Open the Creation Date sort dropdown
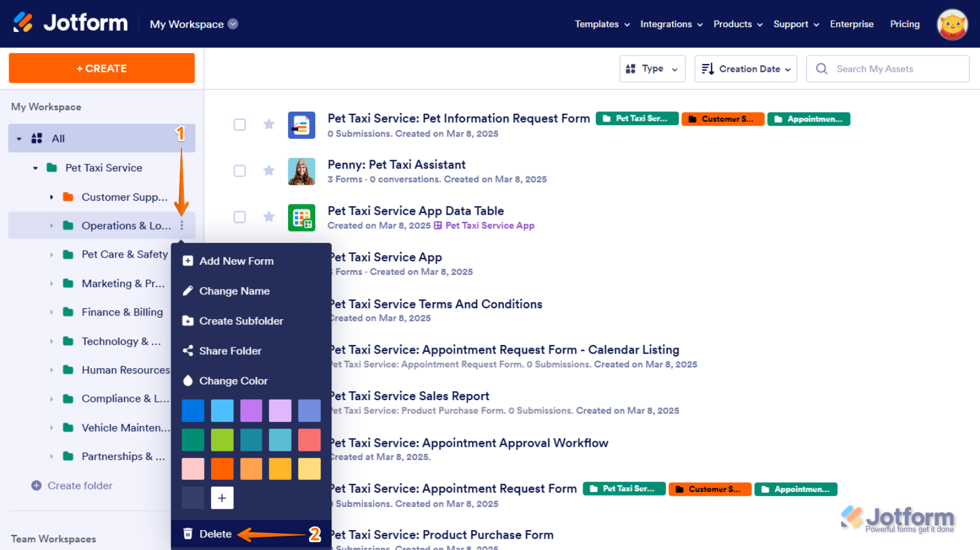 [x=746, y=69]
